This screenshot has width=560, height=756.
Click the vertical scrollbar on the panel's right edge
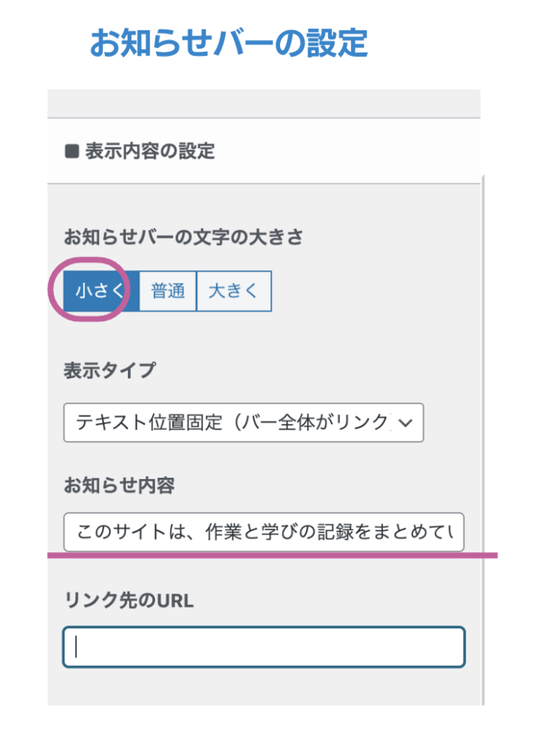(x=482, y=443)
